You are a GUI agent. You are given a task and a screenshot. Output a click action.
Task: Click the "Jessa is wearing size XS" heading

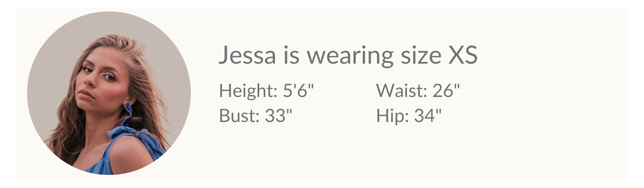pyautogui.click(x=348, y=55)
